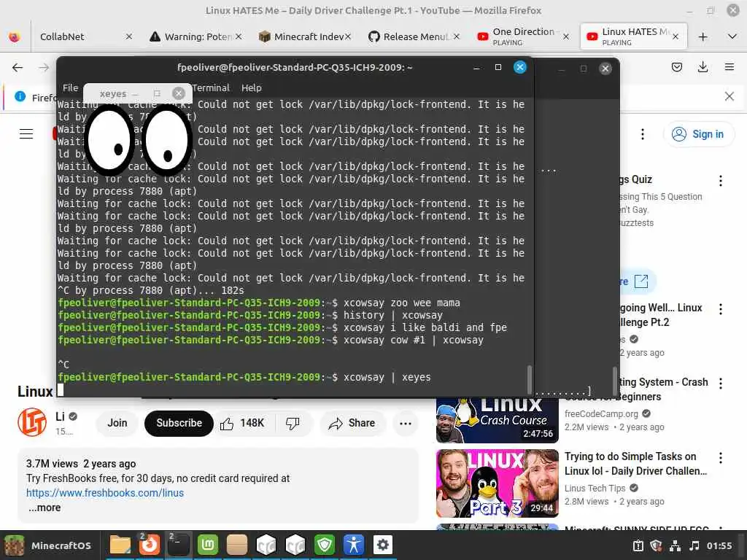Close the Linux HATES Me tab

tap(675, 36)
